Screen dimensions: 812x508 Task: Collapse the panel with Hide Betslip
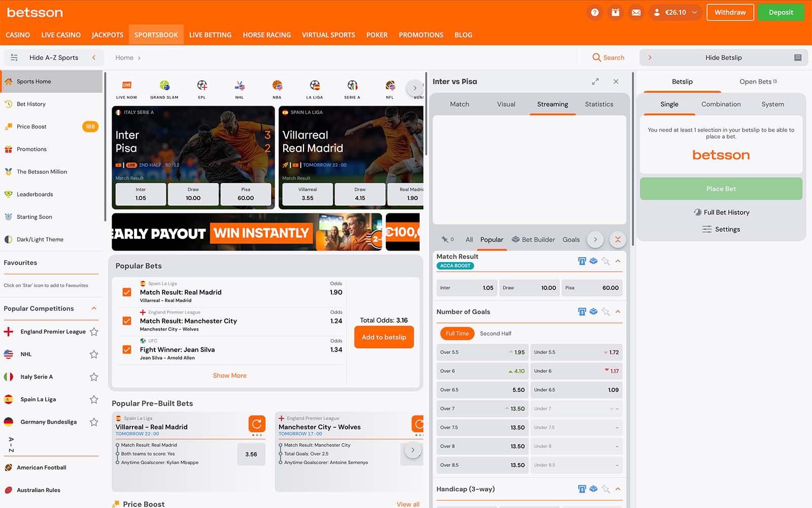724,57
